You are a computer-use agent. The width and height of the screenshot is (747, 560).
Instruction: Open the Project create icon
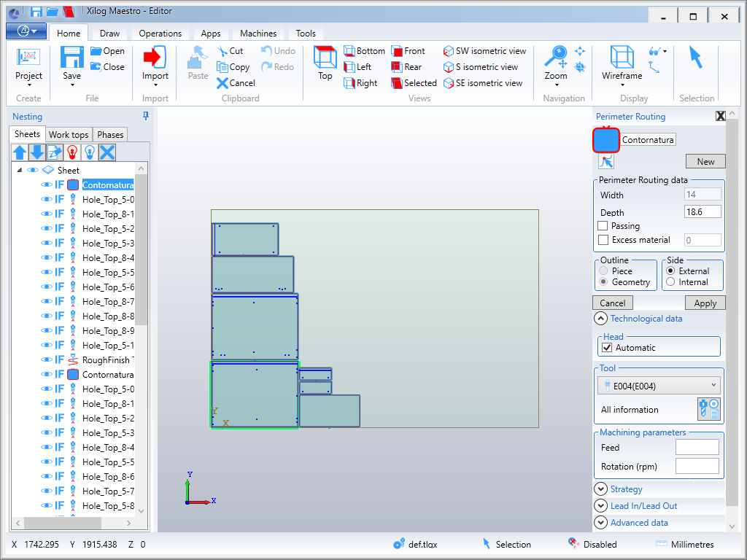[28, 57]
